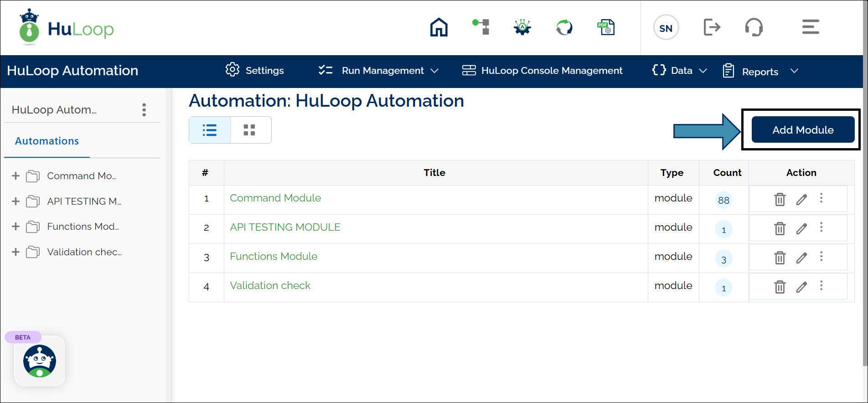Screen dimensions: 868x403
Task: Open the PDF settings icon
Action: pos(606,27)
